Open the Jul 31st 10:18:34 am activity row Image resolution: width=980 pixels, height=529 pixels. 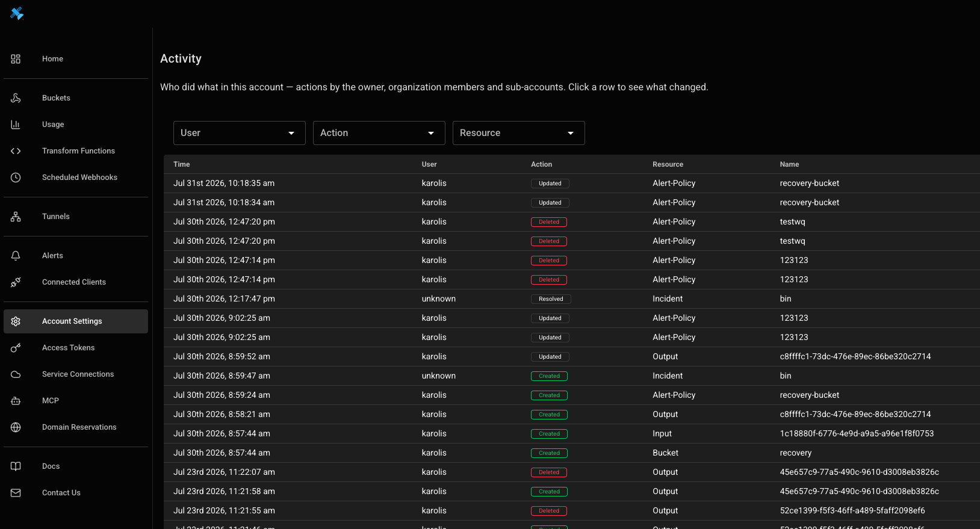572,203
